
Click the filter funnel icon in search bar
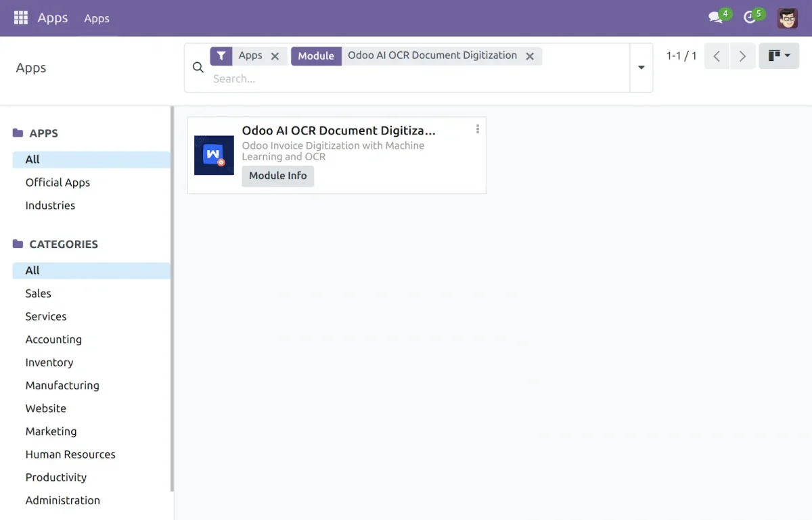pyautogui.click(x=221, y=55)
